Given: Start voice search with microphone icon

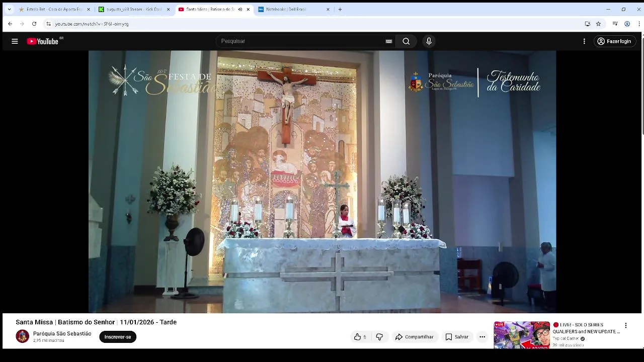Looking at the screenshot, I should [x=429, y=41].
